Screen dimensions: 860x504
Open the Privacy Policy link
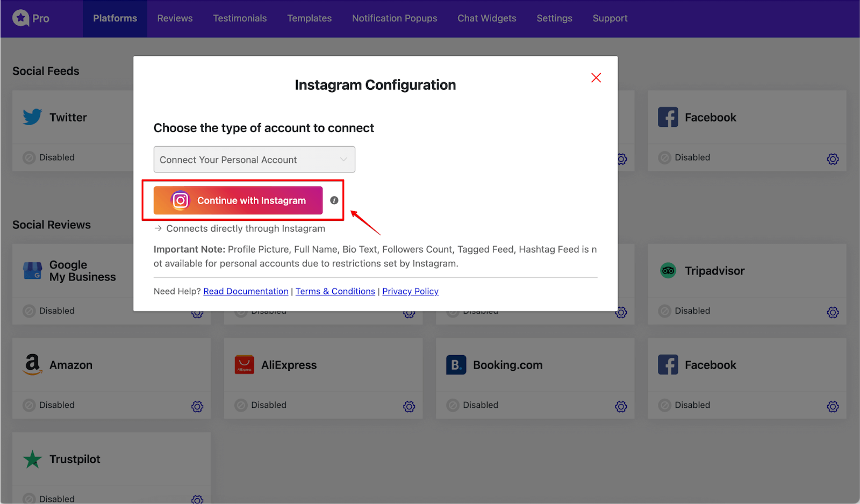[410, 291]
